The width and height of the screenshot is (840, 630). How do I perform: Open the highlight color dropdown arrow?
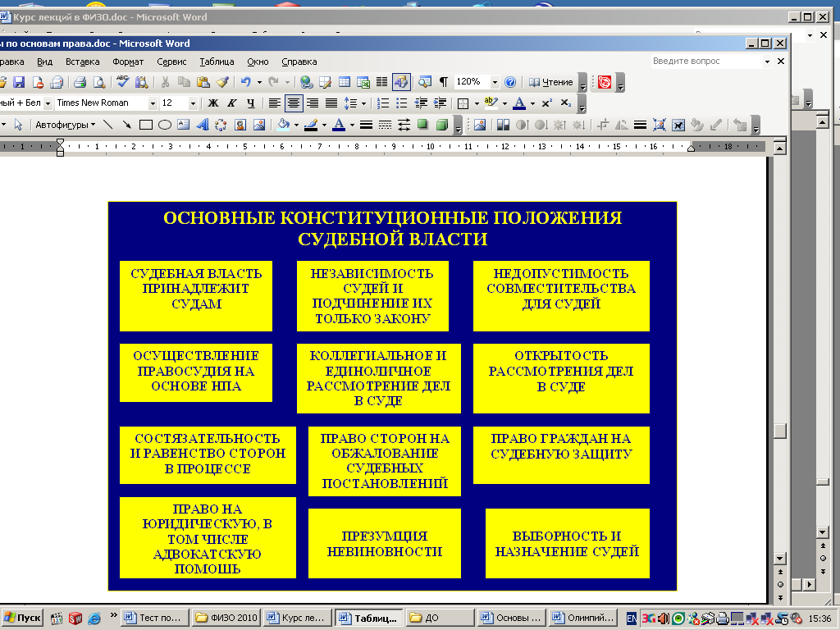504,103
